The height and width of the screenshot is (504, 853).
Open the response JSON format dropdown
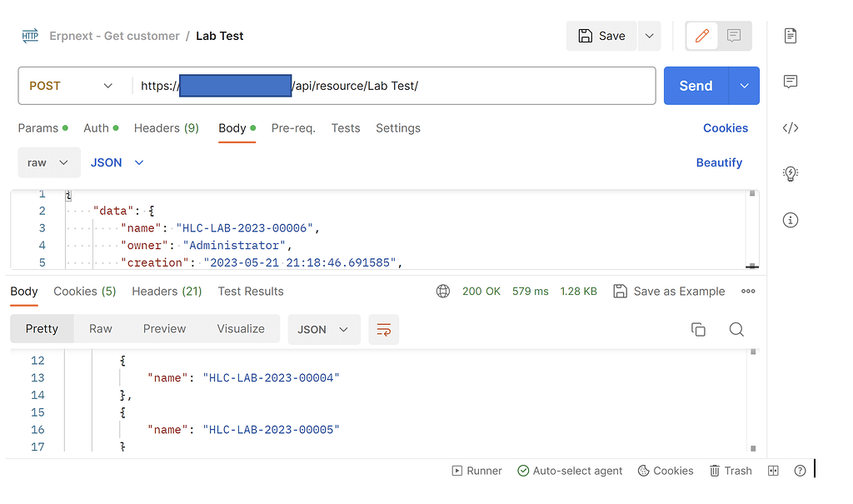point(324,330)
